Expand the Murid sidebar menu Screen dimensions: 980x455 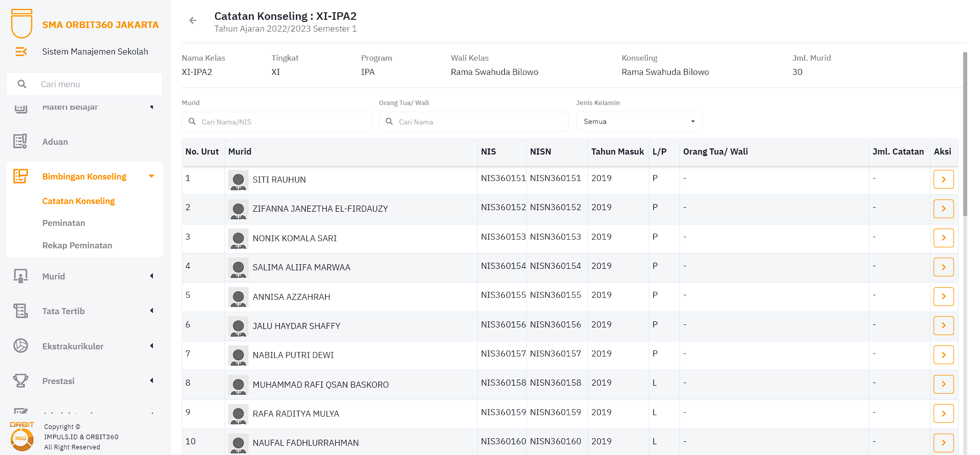[x=151, y=276]
